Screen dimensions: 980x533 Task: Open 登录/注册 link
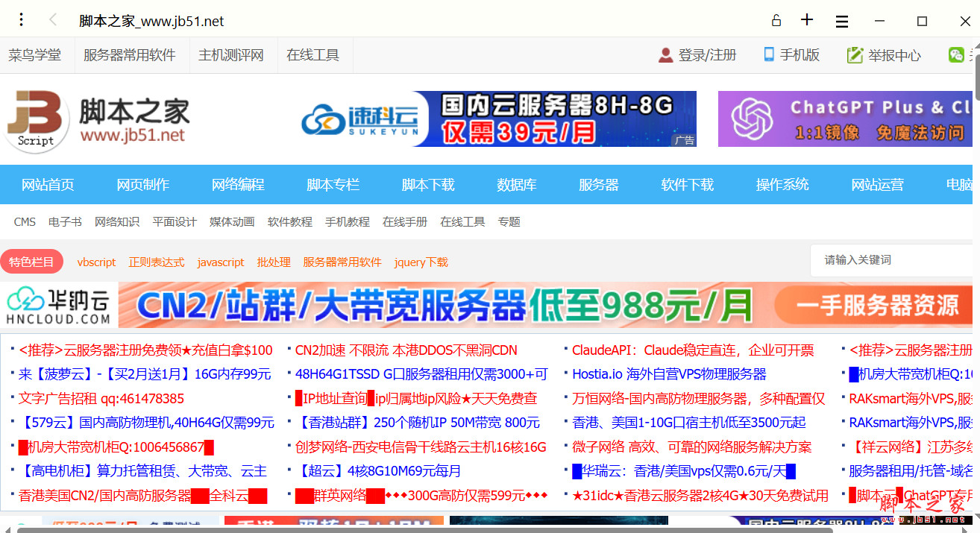tap(707, 55)
